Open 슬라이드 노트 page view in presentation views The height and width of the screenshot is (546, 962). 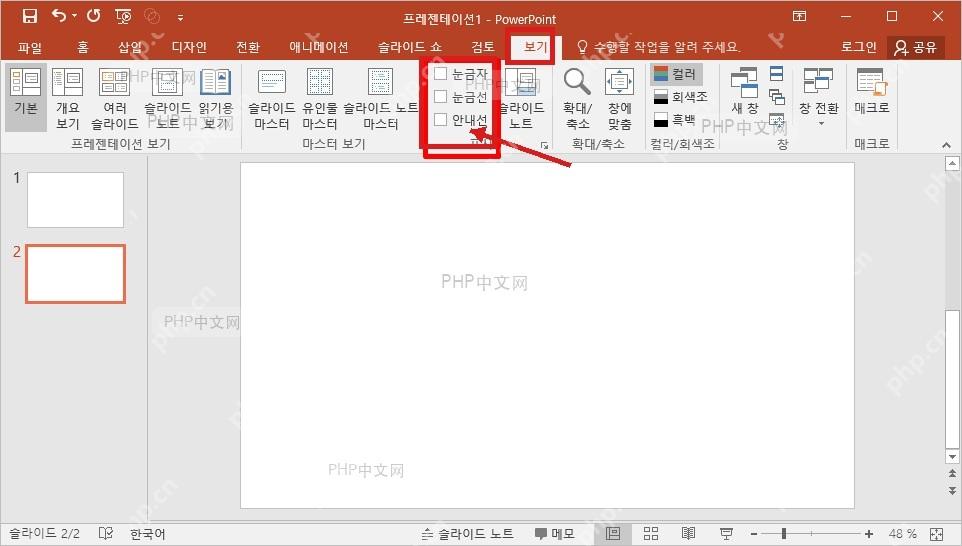(167, 98)
